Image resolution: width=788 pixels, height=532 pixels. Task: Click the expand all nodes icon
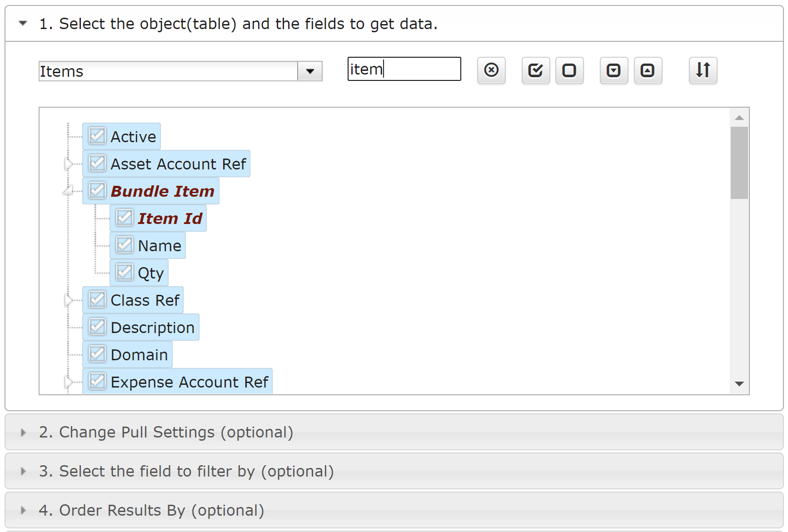click(614, 70)
